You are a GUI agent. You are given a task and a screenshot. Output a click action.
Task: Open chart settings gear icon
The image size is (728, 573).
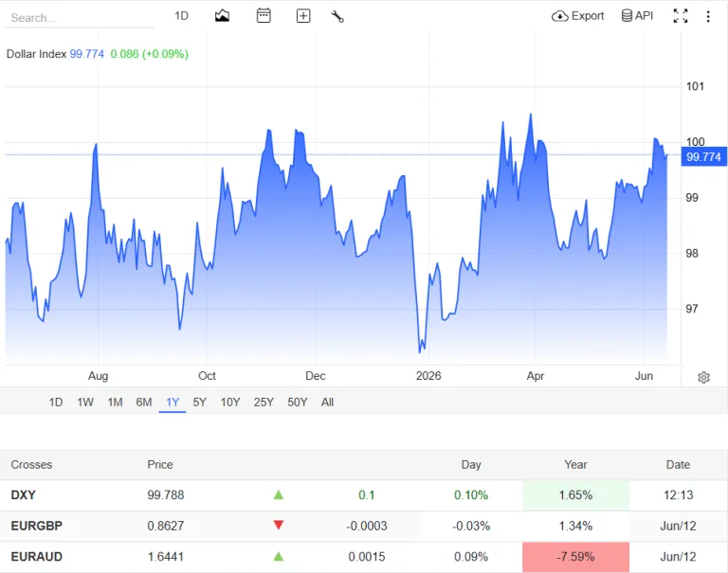(x=704, y=377)
